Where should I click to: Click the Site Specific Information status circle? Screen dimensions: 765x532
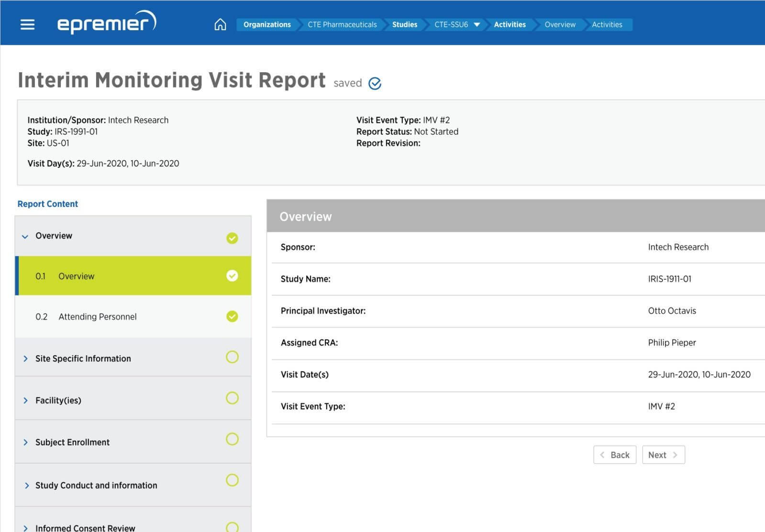coord(232,357)
